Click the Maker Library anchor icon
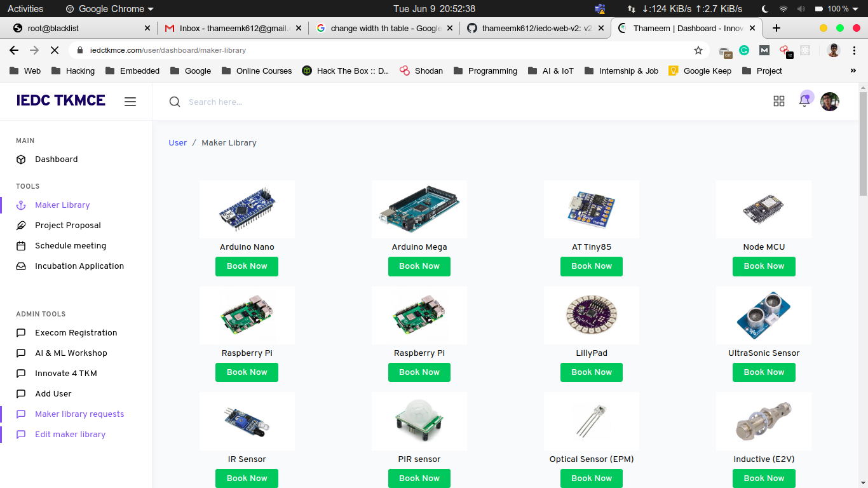The width and height of the screenshot is (868, 488). (x=21, y=205)
